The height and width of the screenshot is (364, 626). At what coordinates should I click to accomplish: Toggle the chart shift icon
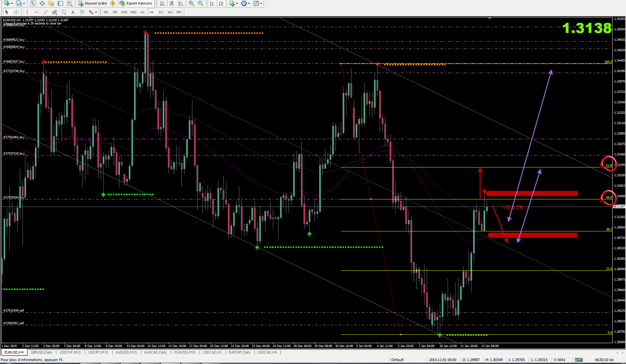pyautogui.click(x=221, y=3)
